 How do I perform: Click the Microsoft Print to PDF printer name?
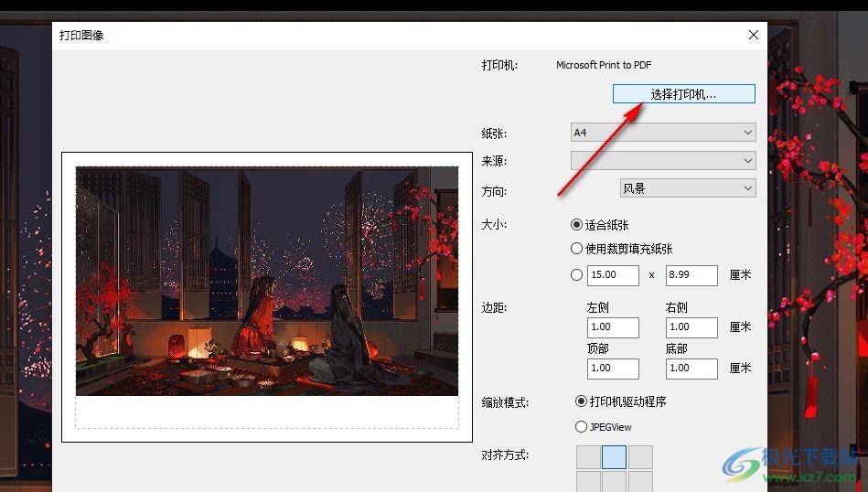[x=604, y=65]
